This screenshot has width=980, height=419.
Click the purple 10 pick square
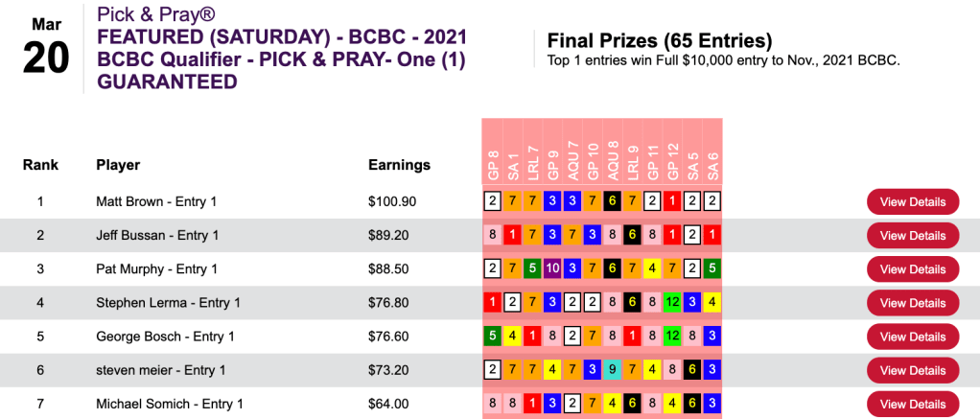(552, 269)
